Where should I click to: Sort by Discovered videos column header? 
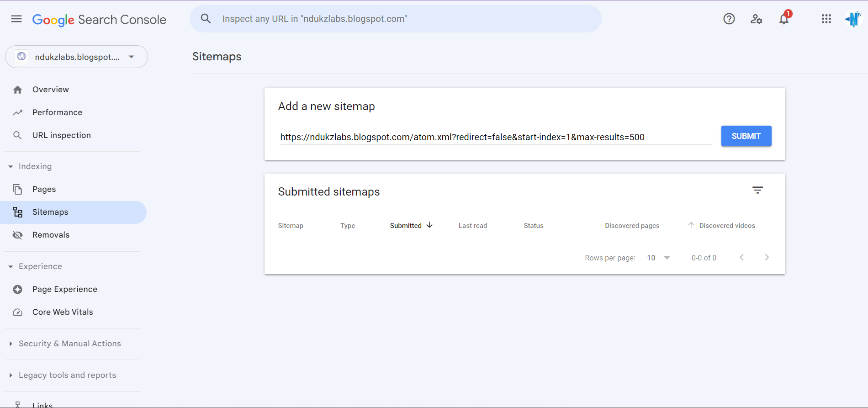(x=727, y=226)
